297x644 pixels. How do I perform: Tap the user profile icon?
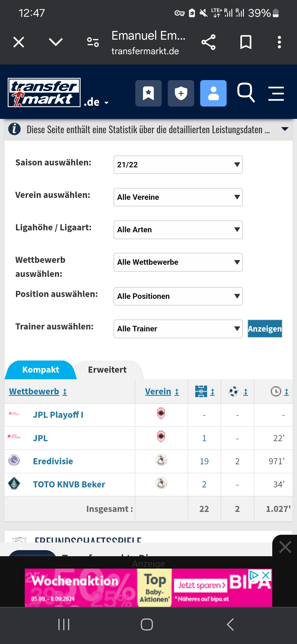[x=213, y=93]
